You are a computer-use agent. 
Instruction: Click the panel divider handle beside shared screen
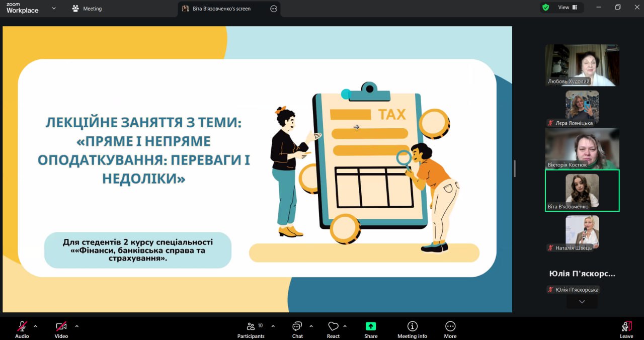514,168
